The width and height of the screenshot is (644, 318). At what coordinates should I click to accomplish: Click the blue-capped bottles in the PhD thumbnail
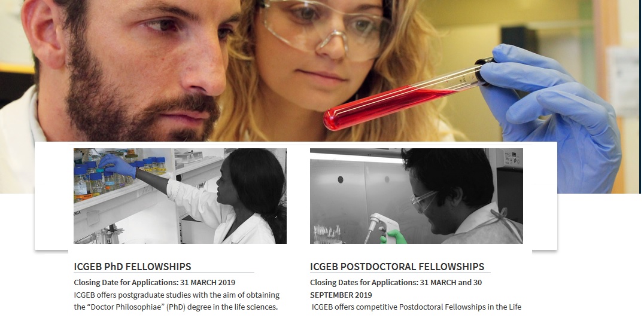119,175
